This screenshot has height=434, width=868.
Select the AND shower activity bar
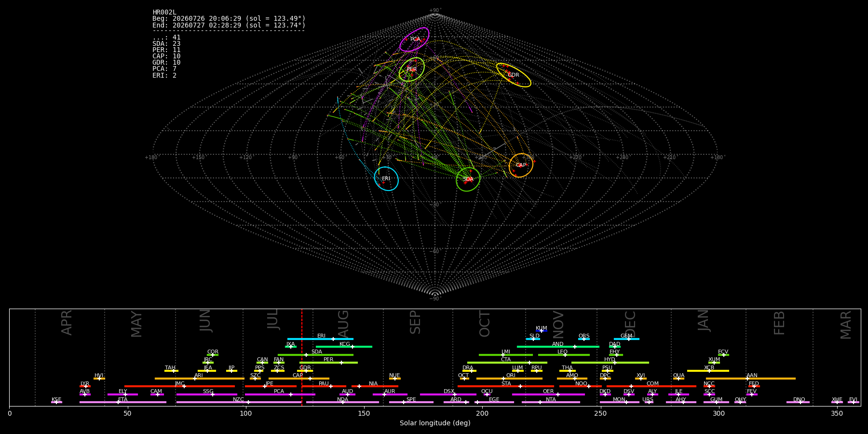pyautogui.click(x=558, y=347)
